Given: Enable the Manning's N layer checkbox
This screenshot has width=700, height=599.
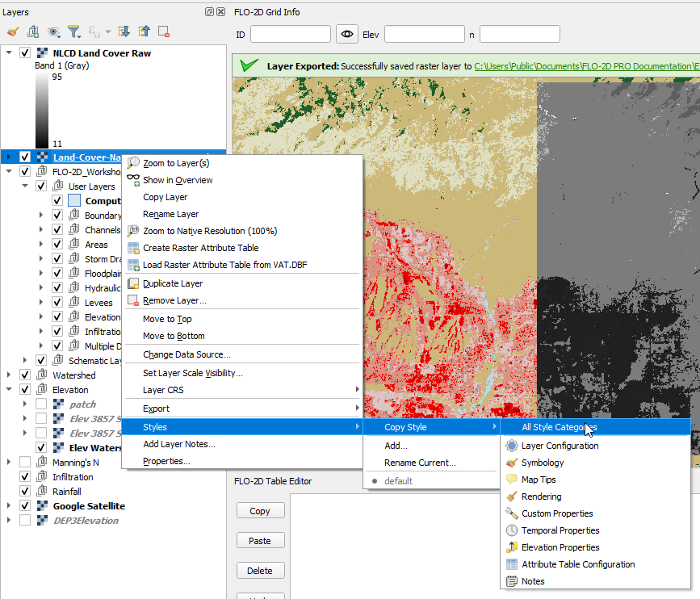Looking at the screenshot, I should coord(25,463).
